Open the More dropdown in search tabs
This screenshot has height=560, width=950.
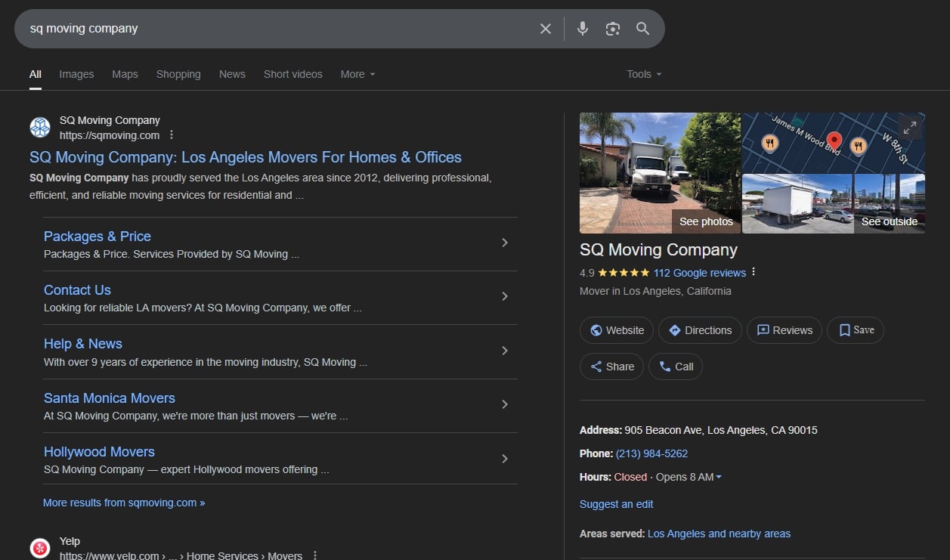click(357, 74)
